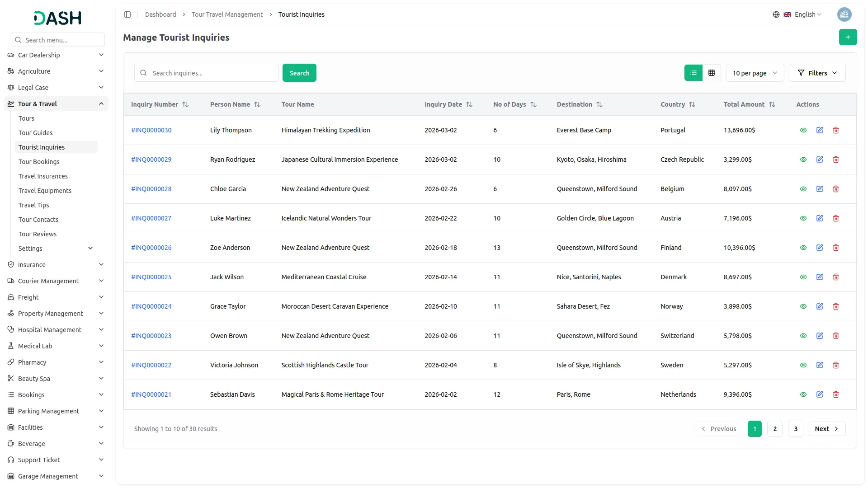868x488 pixels.
Task: Select the list view icon
Action: coord(693,73)
